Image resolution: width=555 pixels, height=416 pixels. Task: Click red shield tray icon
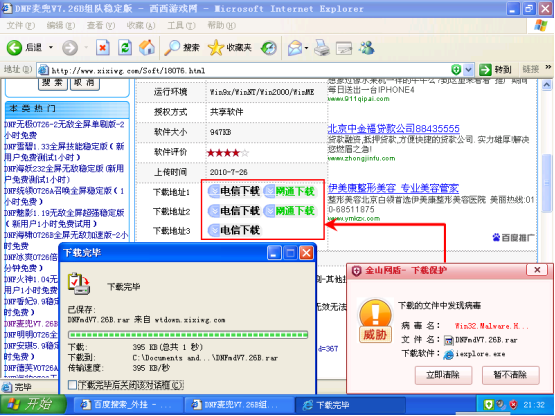(x=513, y=404)
